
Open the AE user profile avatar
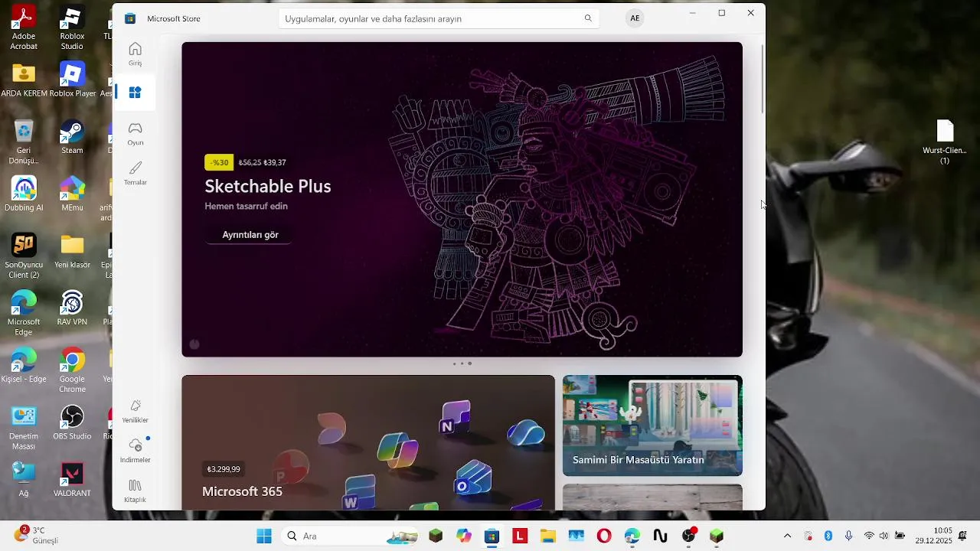(635, 18)
